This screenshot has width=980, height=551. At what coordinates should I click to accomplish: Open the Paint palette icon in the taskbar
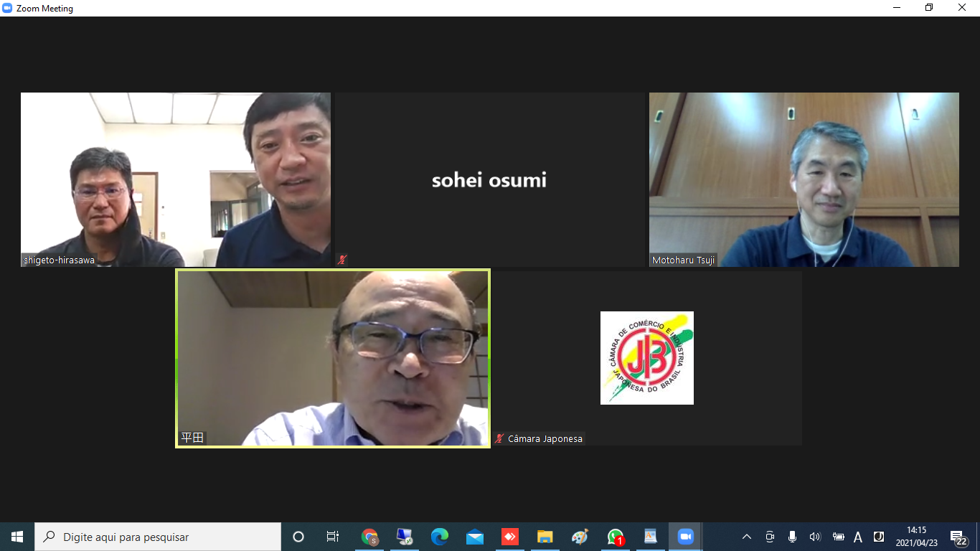point(580,537)
